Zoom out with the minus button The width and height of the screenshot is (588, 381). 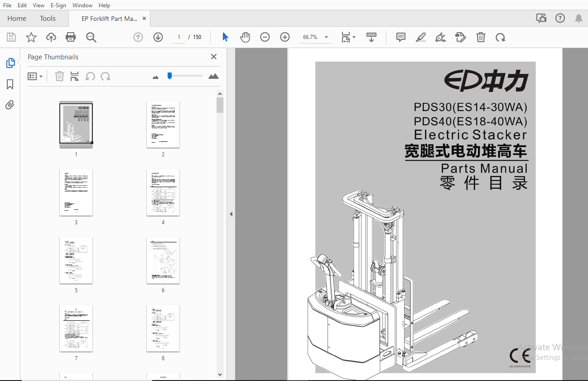click(265, 37)
